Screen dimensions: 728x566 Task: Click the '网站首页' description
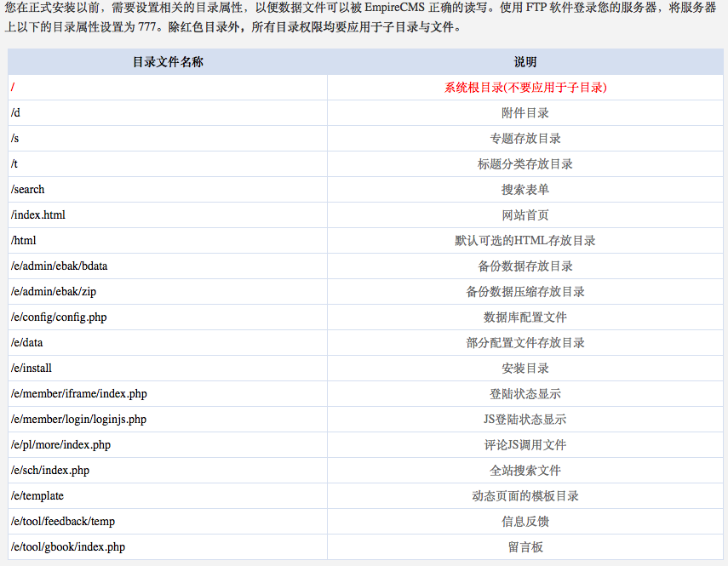[525, 214]
